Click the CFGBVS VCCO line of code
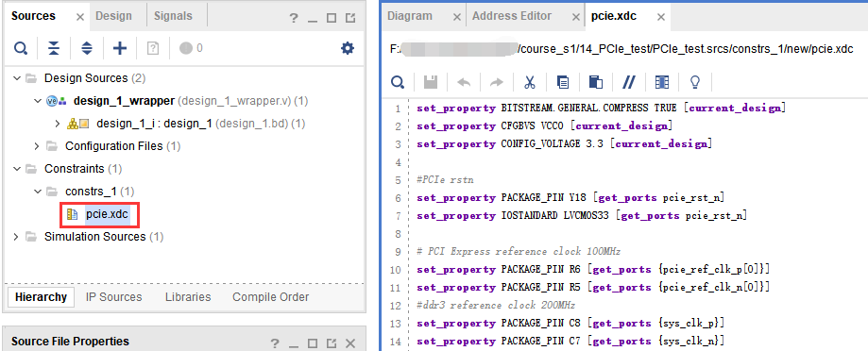The width and height of the screenshot is (868, 351). click(x=545, y=126)
